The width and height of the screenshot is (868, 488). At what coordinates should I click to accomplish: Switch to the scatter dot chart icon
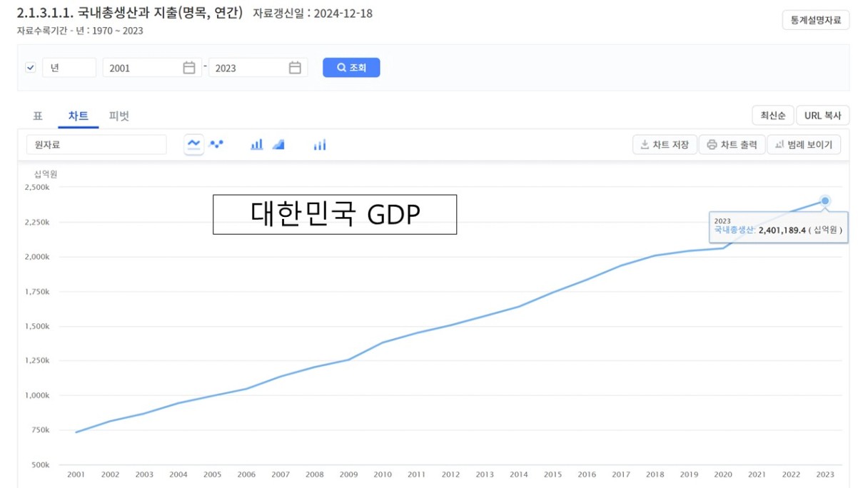(x=216, y=144)
